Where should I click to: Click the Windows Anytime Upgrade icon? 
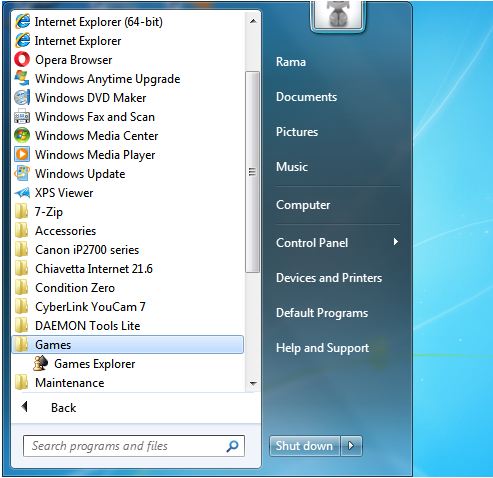coord(22,79)
